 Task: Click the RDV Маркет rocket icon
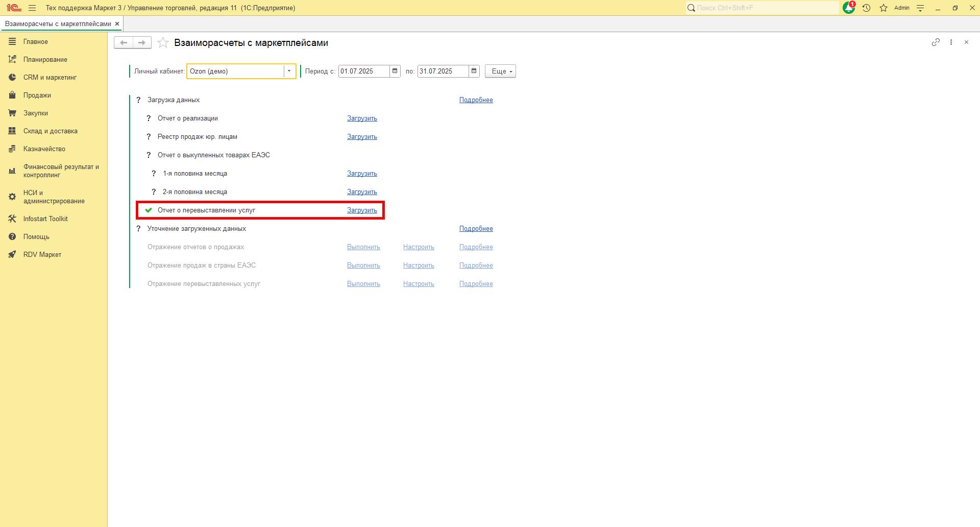(12, 254)
